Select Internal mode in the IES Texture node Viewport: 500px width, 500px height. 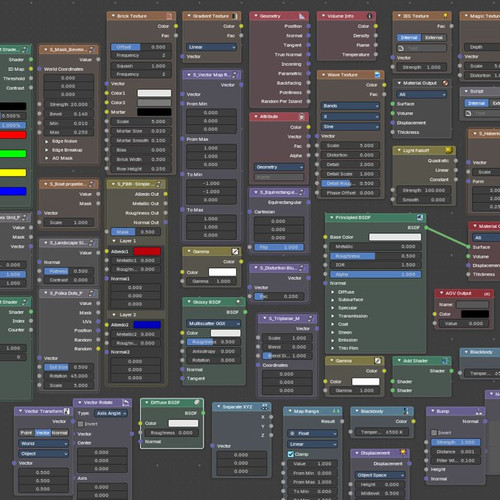pos(409,37)
